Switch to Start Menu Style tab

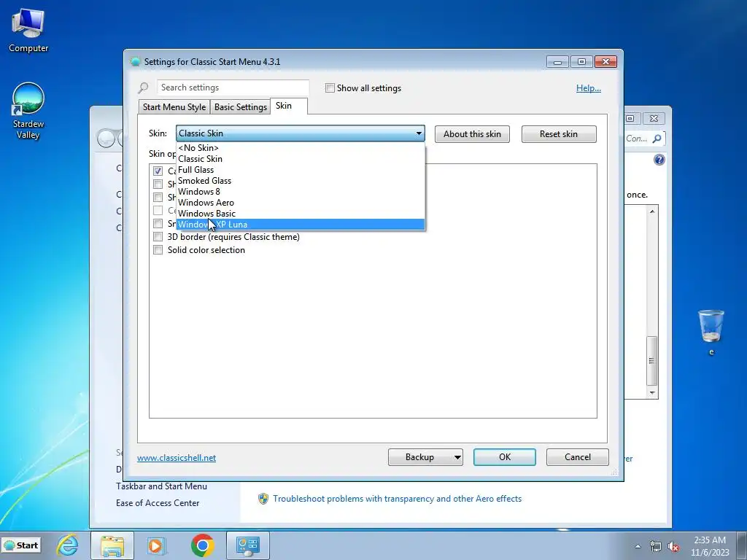(x=174, y=107)
